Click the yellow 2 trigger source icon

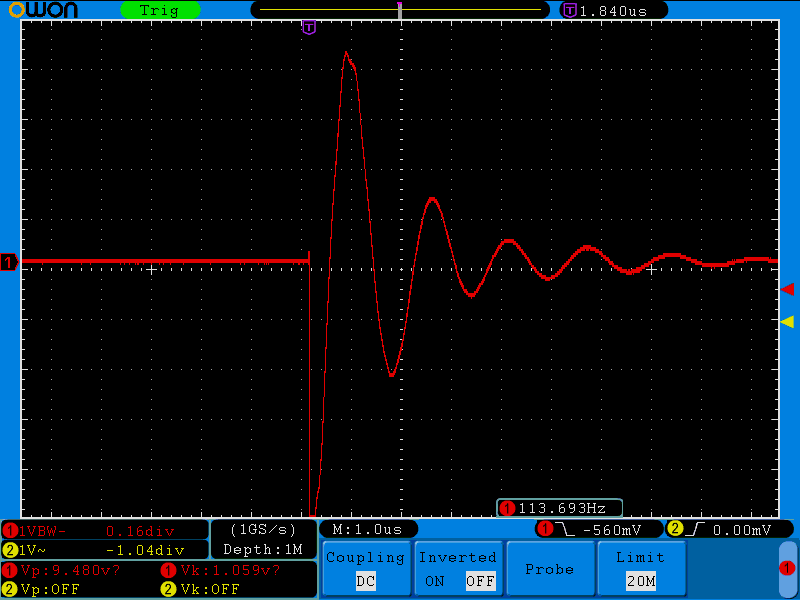[675, 529]
